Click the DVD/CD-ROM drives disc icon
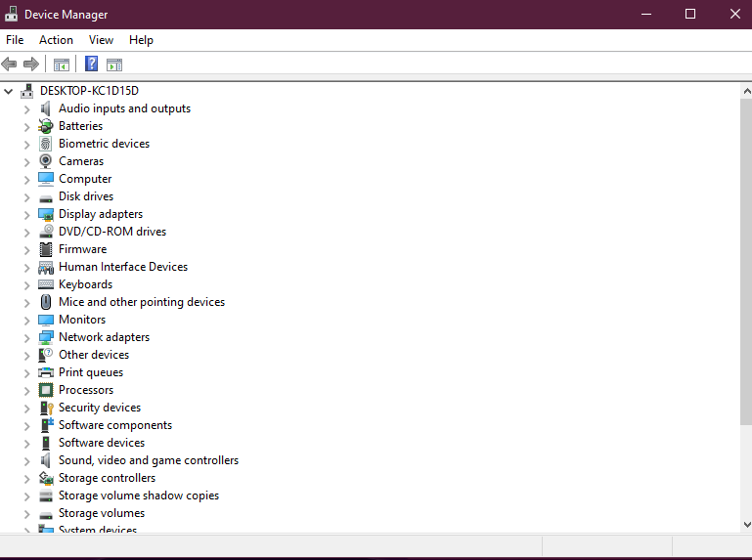The image size is (752, 560). tap(46, 232)
